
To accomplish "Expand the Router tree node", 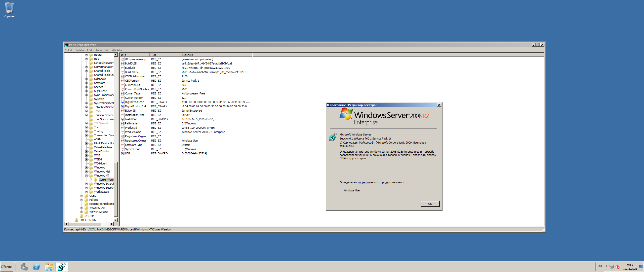I will (x=86, y=55).
